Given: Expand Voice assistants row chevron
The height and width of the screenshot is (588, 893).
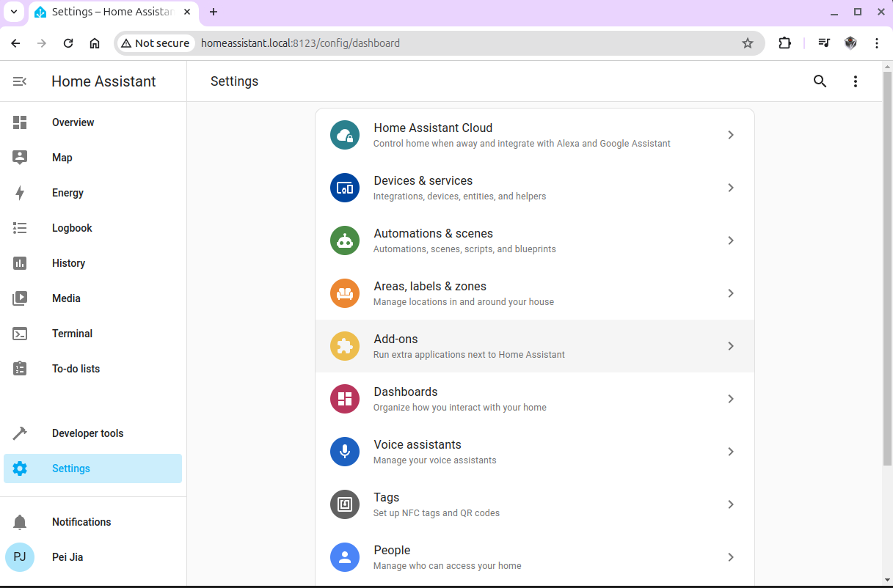Looking at the screenshot, I should coord(731,452).
